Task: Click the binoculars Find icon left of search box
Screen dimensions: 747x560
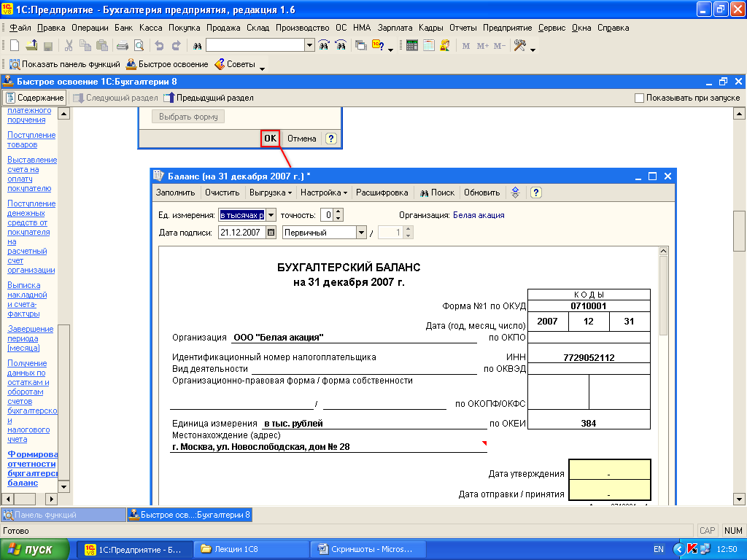Action: 197,46
